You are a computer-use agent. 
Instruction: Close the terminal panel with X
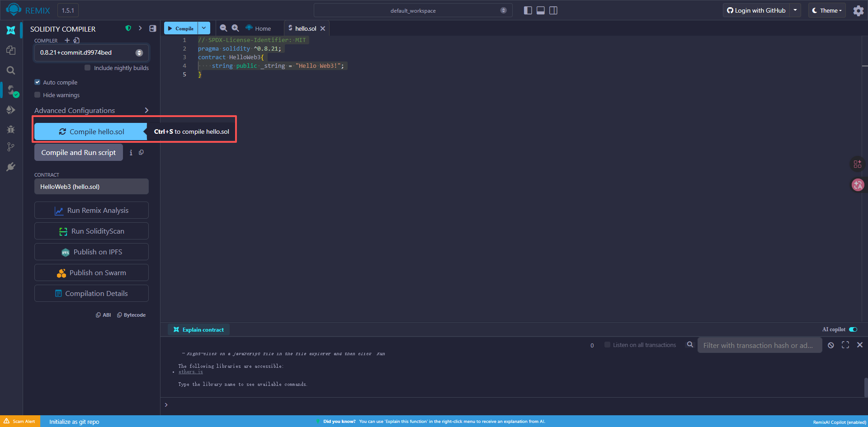click(x=860, y=345)
